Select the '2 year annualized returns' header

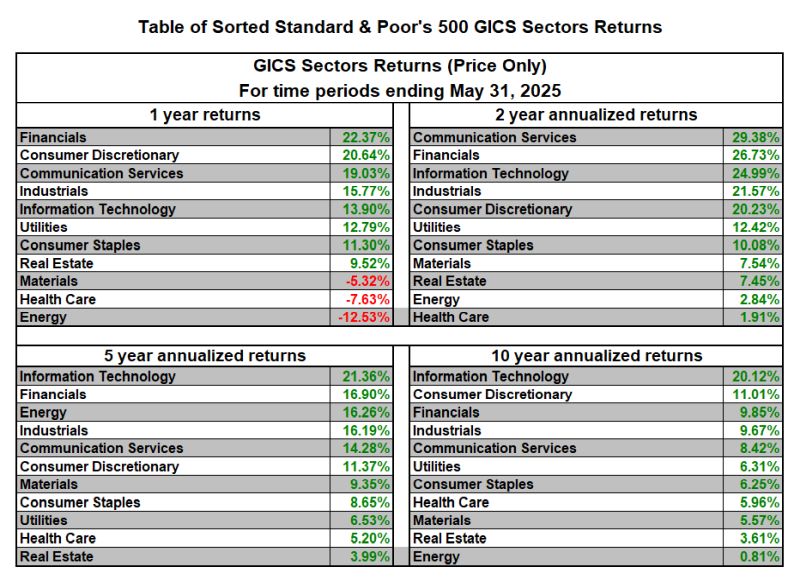[x=594, y=115]
